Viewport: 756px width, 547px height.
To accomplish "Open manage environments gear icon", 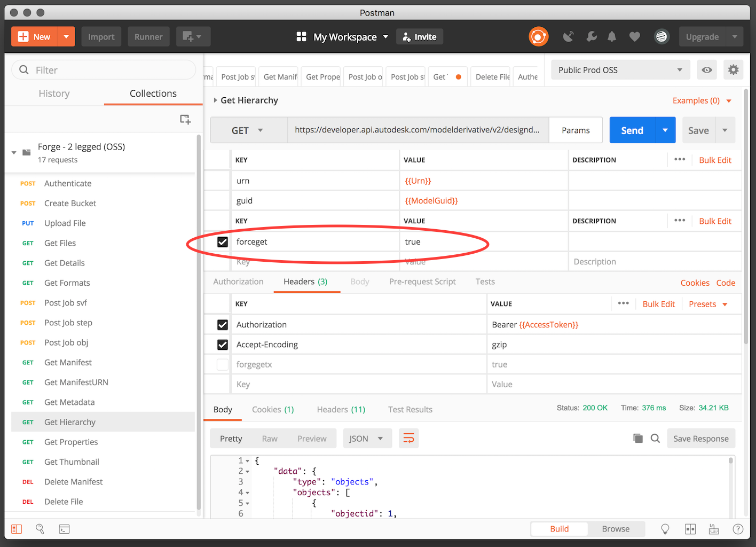I will tap(734, 70).
